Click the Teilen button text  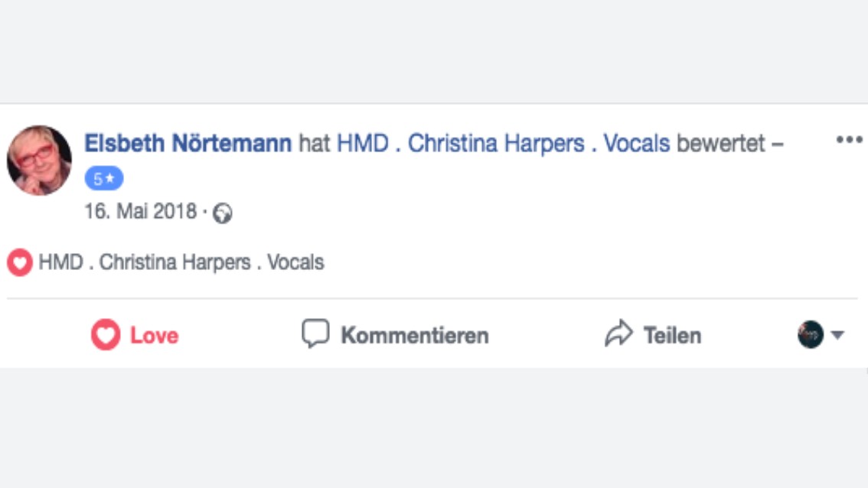click(x=672, y=335)
